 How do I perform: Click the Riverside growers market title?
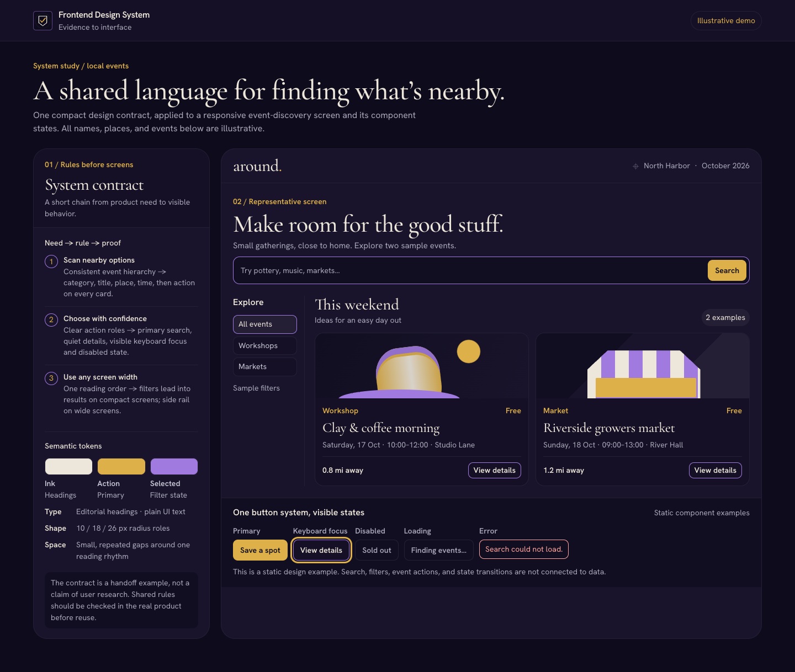coord(609,428)
